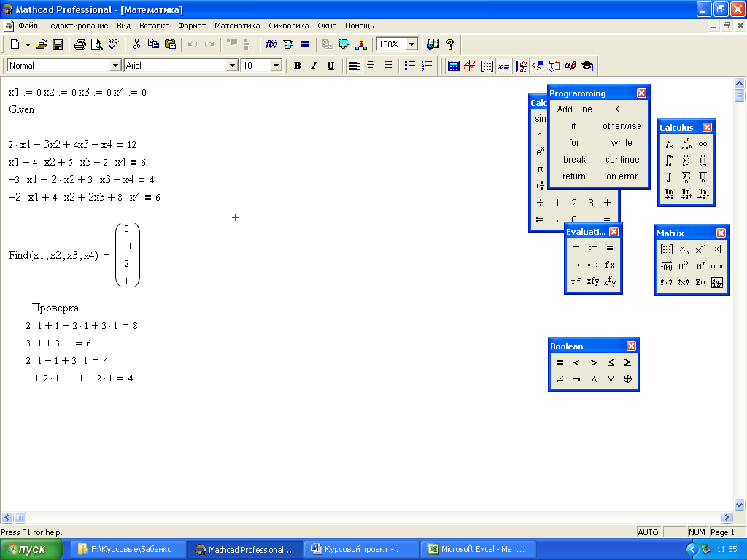Insert the definite integral operator

pos(669,160)
